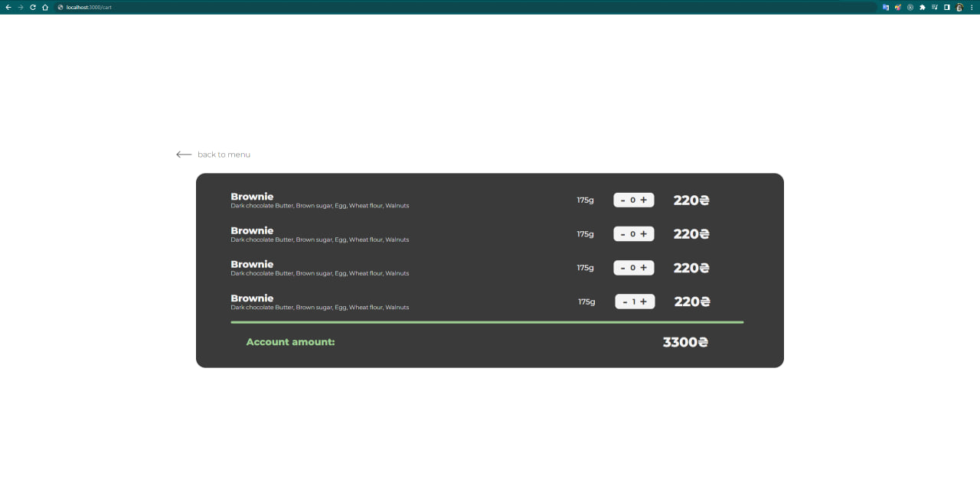Click minus on the second Brownie row
This screenshot has height=489, width=980.
click(x=622, y=234)
